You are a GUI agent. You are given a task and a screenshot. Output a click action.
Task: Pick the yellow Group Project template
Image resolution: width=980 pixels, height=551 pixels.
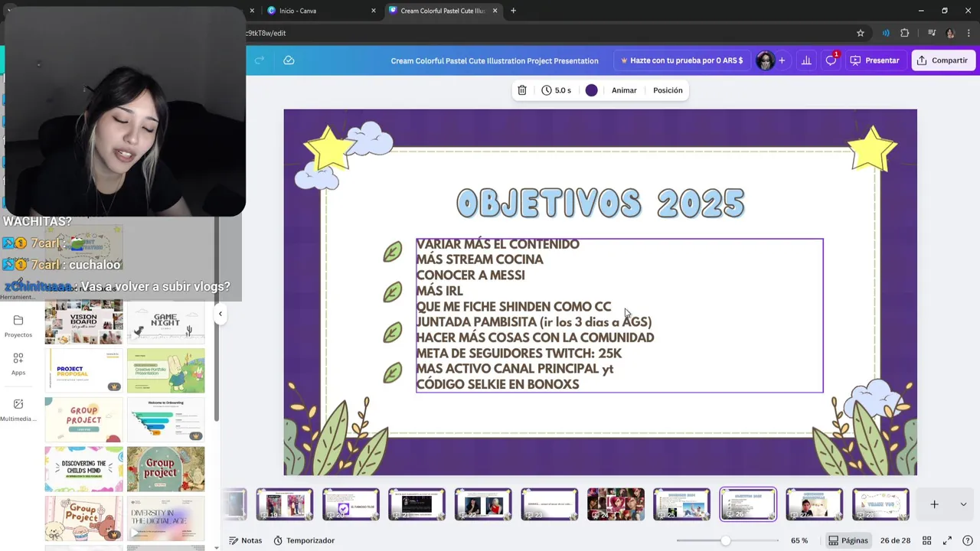point(83,419)
